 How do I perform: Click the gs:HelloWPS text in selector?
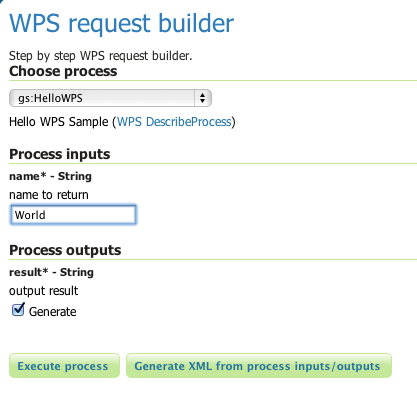pos(50,98)
